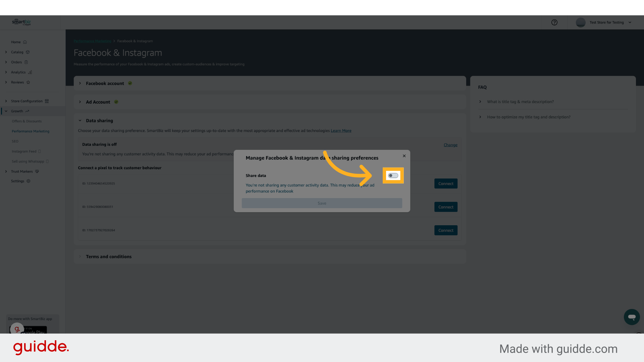Viewport: 644px width, 362px height.
Task: Open Offers & Discounts
Action: click(27, 121)
